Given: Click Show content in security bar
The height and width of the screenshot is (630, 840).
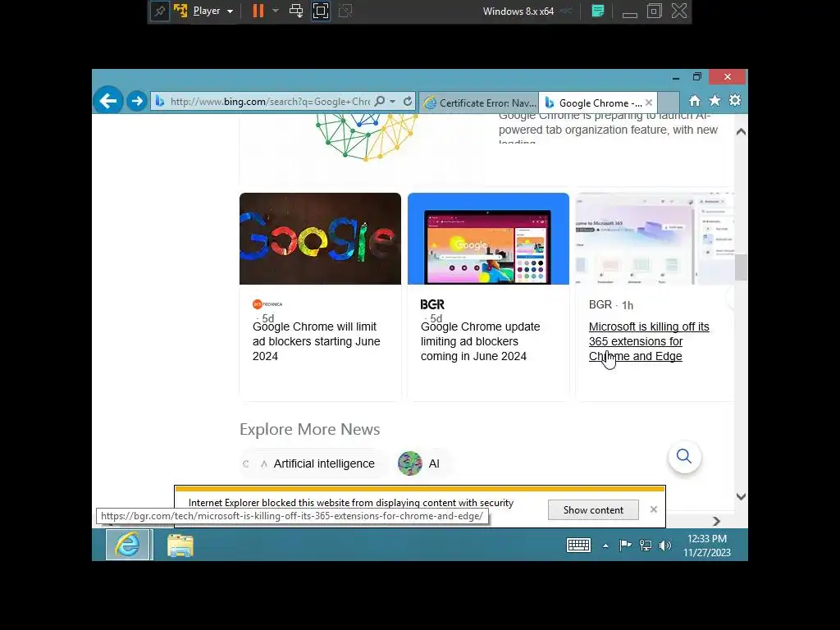Looking at the screenshot, I should tap(593, 510).
